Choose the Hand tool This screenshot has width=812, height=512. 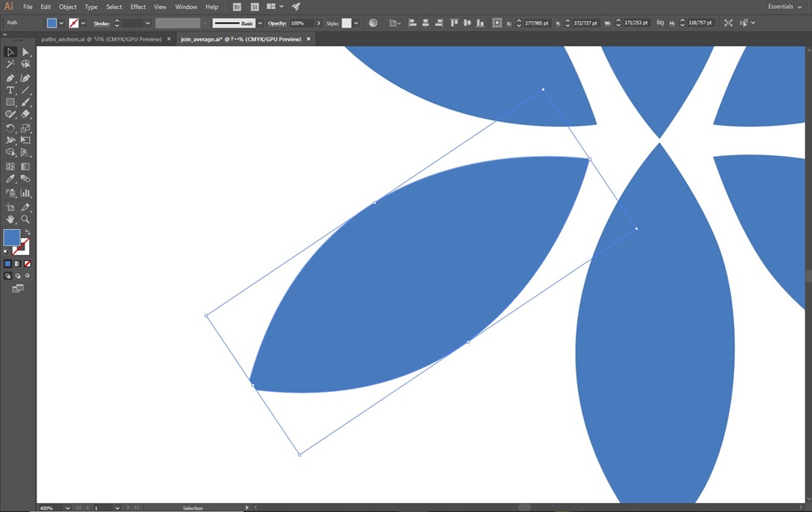coord(10,219)
